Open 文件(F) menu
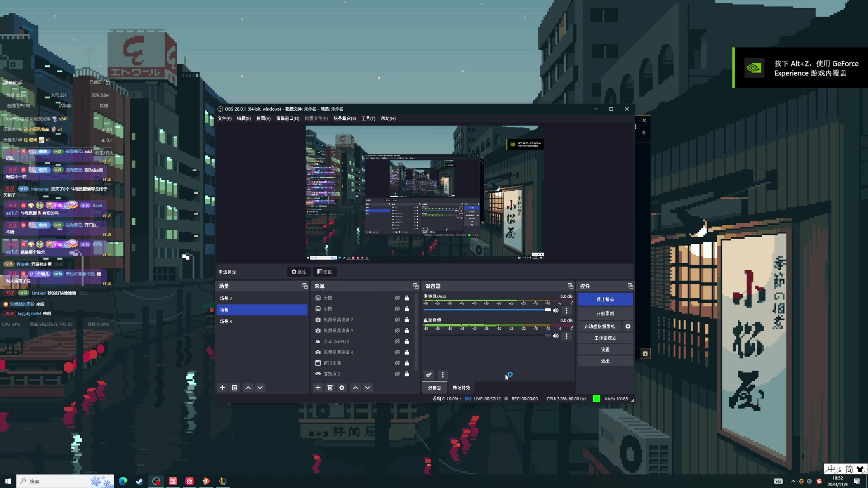868x488 pixels. (224, 118)
